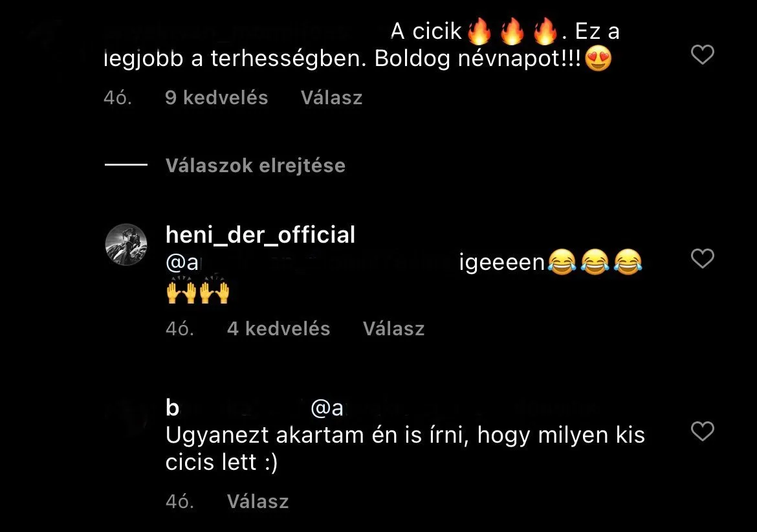The width and height of the screenshot is (757, 532).
Task: Like the "Ugyanezt akartam" reply heart
Action: click(x=703, y=431)
